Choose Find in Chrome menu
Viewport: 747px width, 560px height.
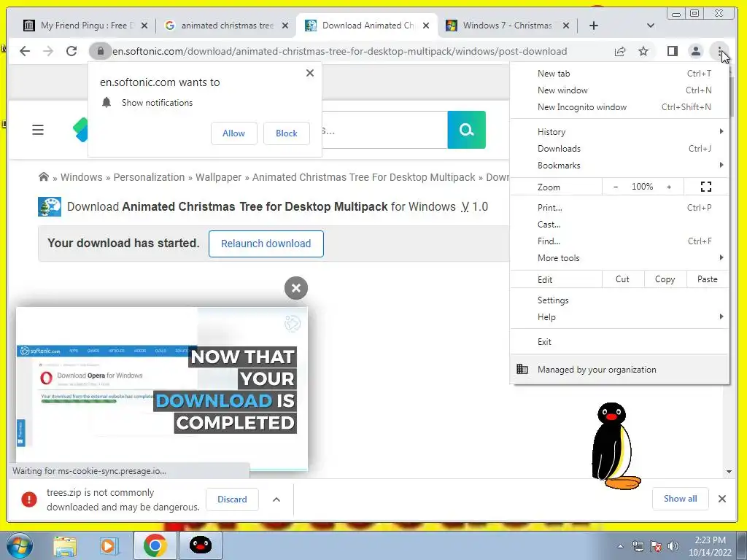click(x=619, y=241)
